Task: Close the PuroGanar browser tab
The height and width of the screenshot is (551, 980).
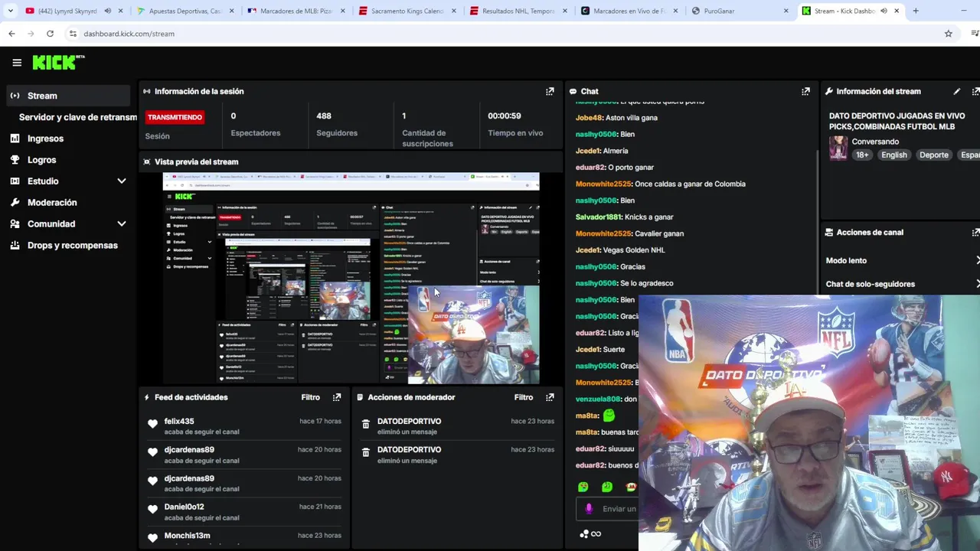Action: 786,11
